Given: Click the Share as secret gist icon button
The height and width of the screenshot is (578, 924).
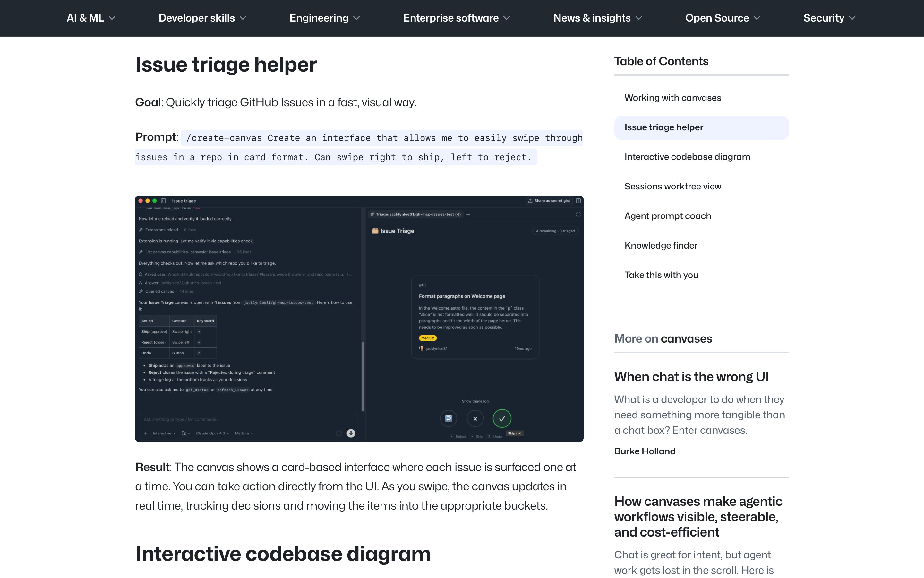Looking at the screenshot, I should [549, 201].
